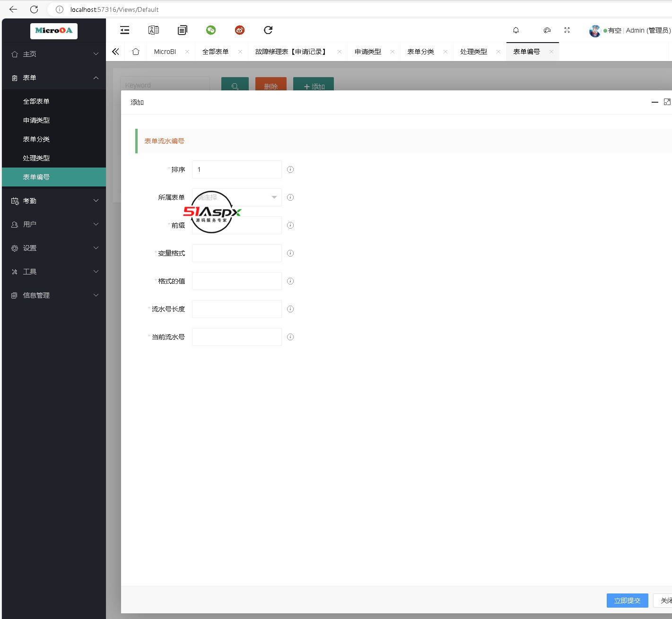Focus the 当前流水号 input field

tap(237, 337)
